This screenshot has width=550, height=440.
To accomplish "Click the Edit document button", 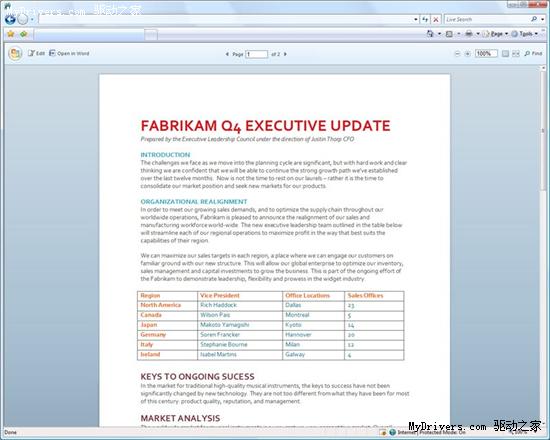I will coord(36,53).
